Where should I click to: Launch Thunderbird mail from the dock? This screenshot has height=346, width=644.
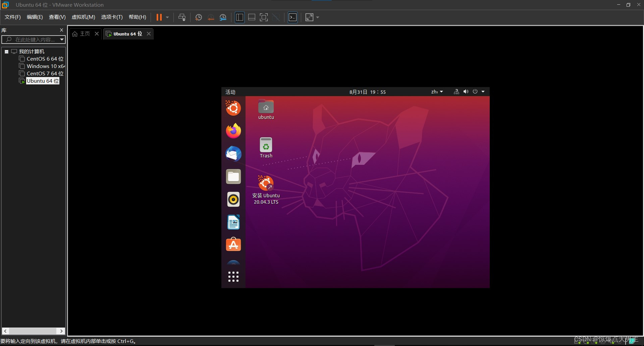[x=233, y=154]
